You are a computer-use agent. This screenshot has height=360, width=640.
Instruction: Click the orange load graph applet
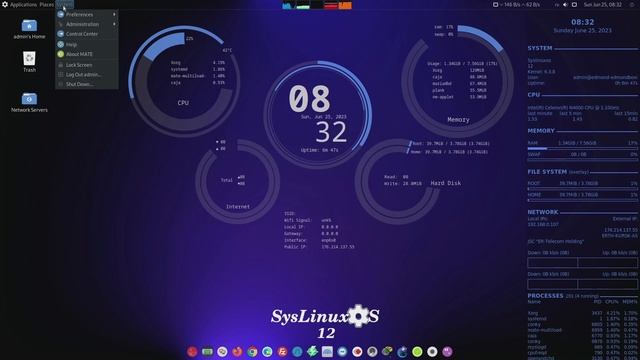click(x=345, y=5)
